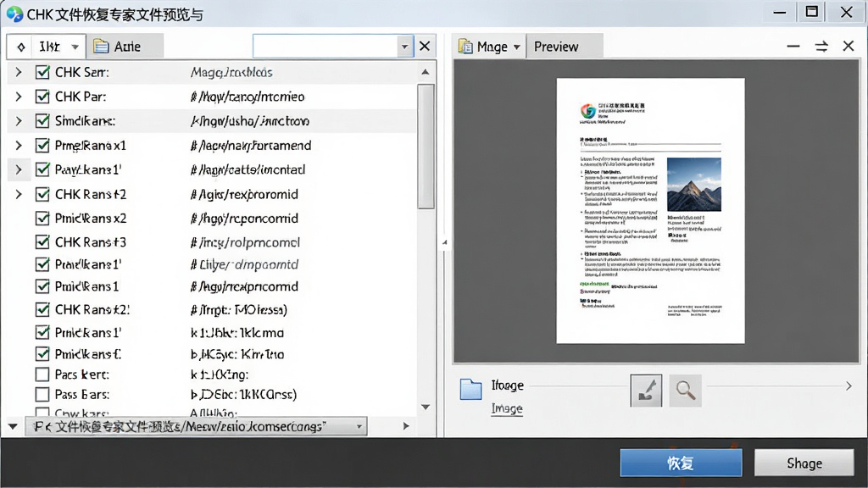
Task: Click the swap arrows icon in preview header
Action: coord(821,47)
